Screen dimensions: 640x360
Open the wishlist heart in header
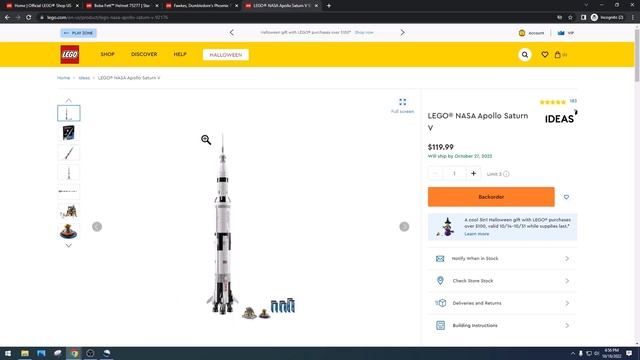[544, 54]
